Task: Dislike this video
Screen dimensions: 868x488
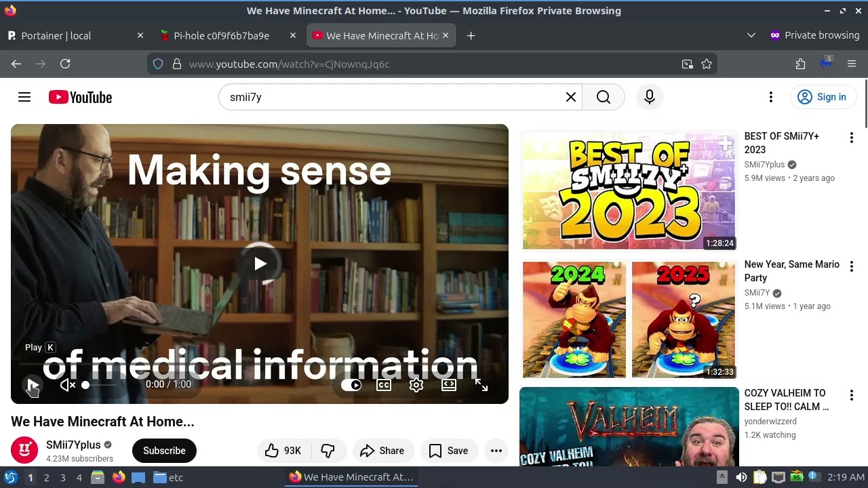Action: pyautogui.click(x=328, y=451)
